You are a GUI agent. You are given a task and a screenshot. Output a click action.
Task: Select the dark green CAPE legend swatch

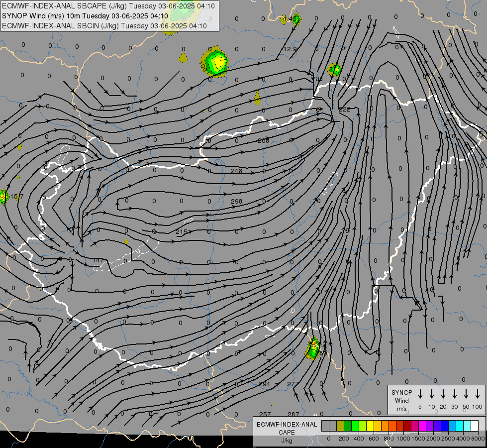pyautogui.click(x=348, y=426)
